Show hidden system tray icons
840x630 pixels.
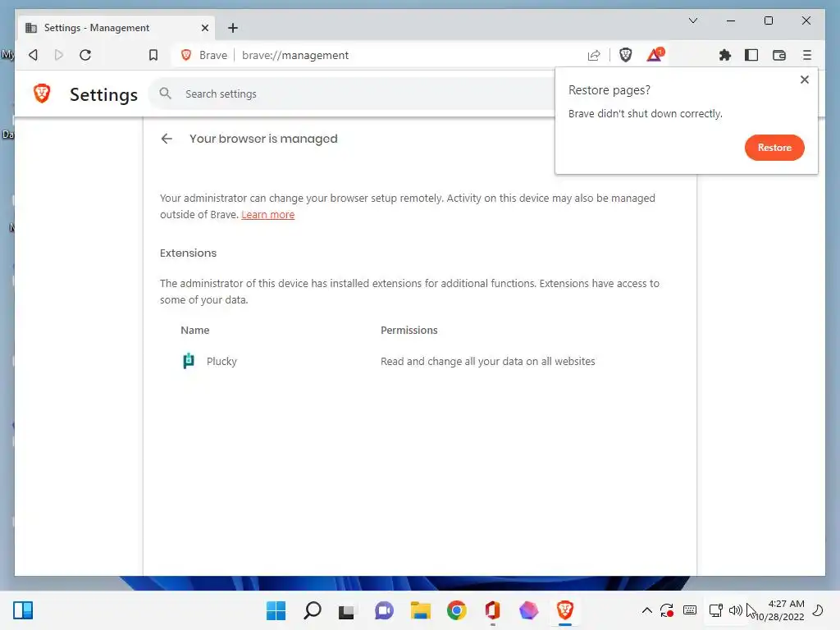coord(646,610)
